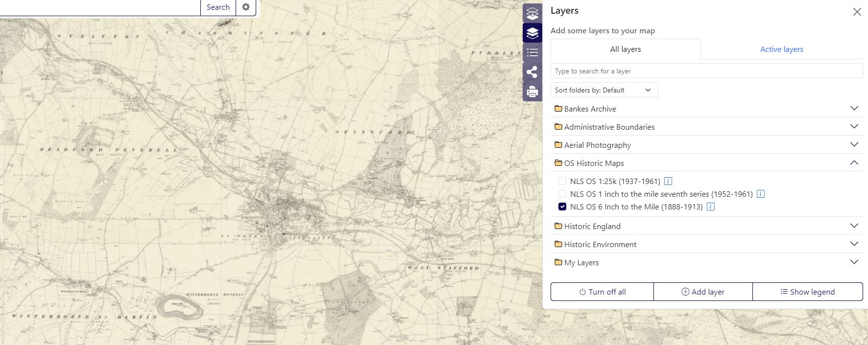
Task: Expand the Bankes Archive chevron
Action: [x=854, y=108]
